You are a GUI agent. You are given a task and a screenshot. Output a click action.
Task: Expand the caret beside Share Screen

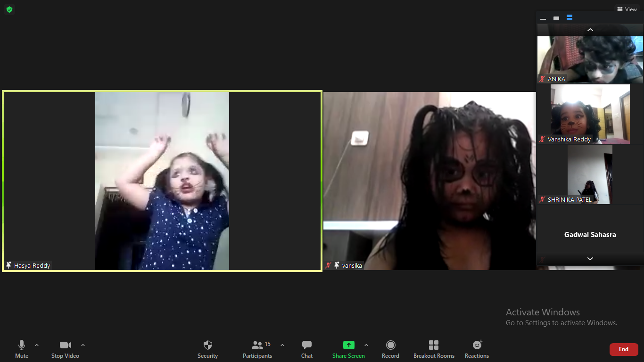(366, 345)
